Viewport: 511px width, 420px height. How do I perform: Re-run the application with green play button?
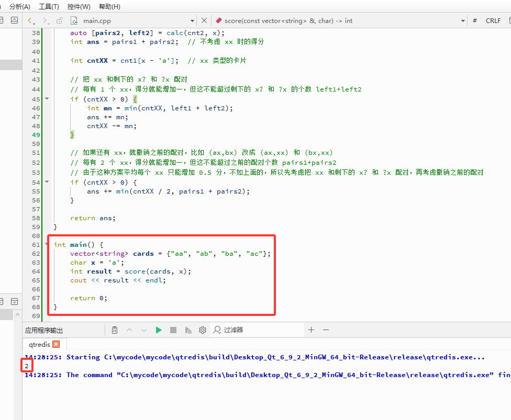(159, 330)
